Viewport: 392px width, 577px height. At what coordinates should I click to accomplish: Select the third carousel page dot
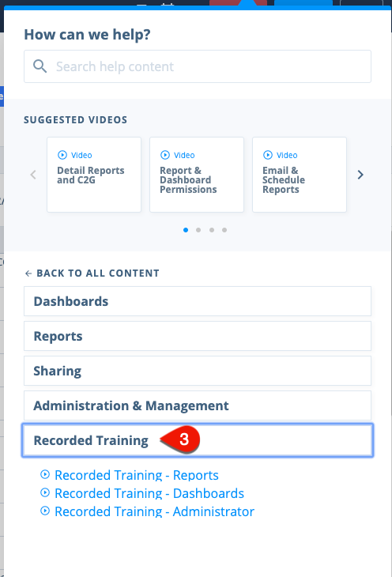point(212,230)
